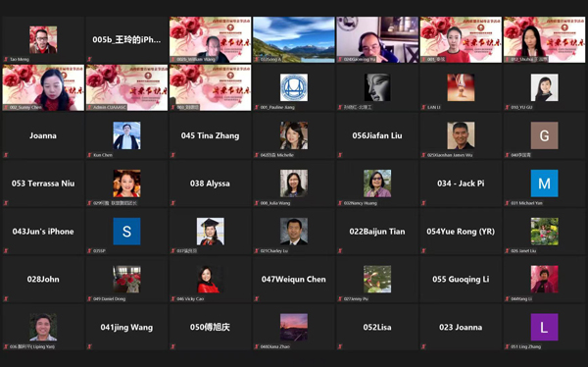The image size is (588, 367).
Task: Click the bridge logo avatar of Pauline Jiang
Action: [294, 87]
